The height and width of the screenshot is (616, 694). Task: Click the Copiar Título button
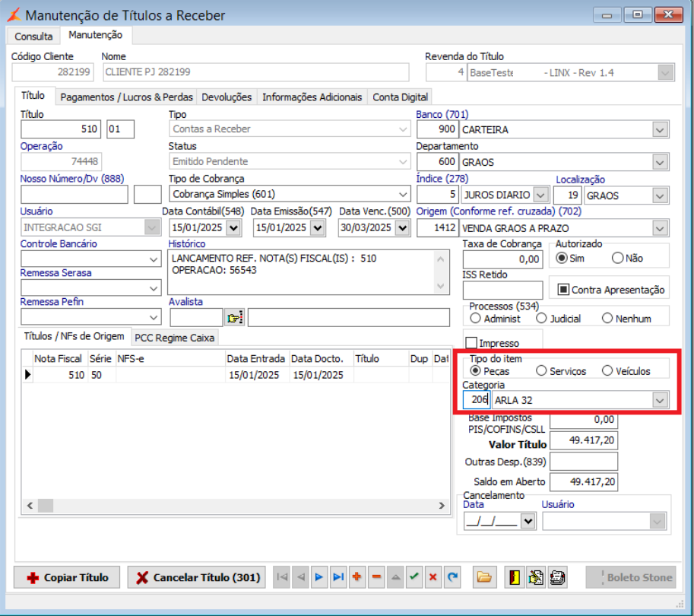pyautogui.click(x=67, y=577)
